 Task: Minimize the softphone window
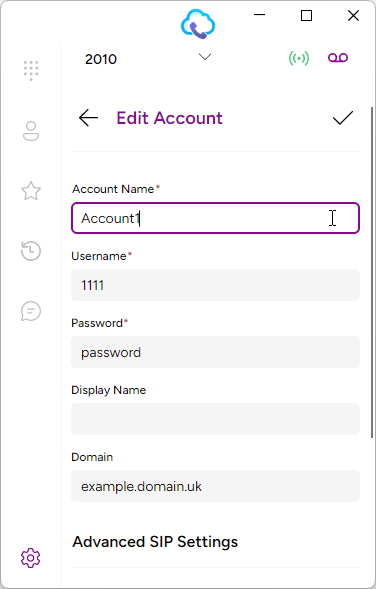259,15
